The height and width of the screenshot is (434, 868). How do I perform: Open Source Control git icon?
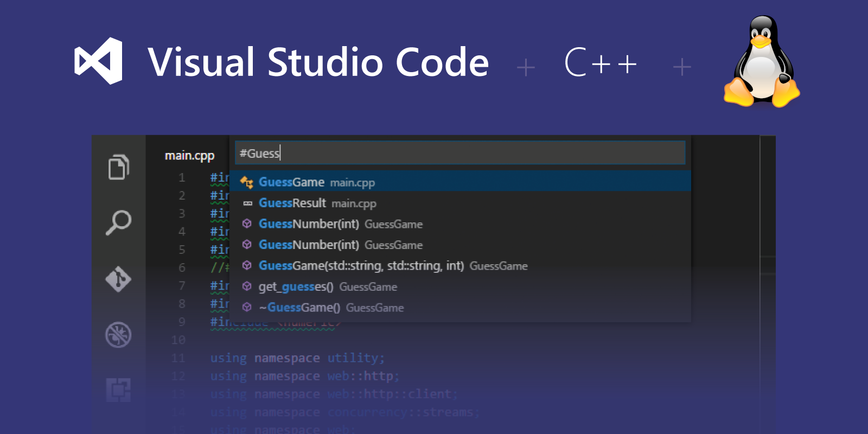point(119,279)
